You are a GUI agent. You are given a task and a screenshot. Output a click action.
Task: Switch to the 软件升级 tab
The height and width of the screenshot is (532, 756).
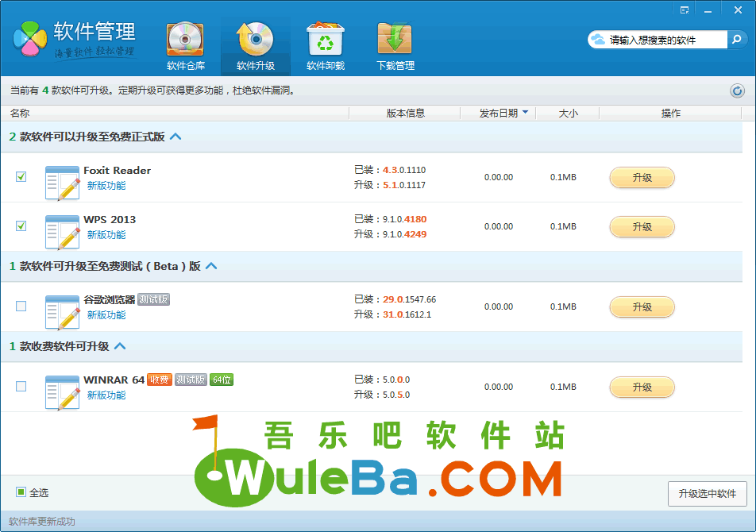(256, 46)
